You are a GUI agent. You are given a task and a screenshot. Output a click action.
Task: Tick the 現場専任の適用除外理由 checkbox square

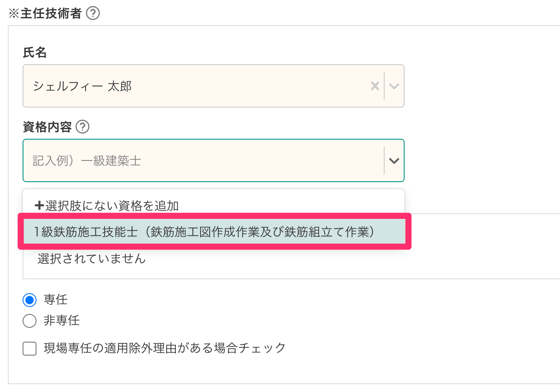click(x=30, y=349)
